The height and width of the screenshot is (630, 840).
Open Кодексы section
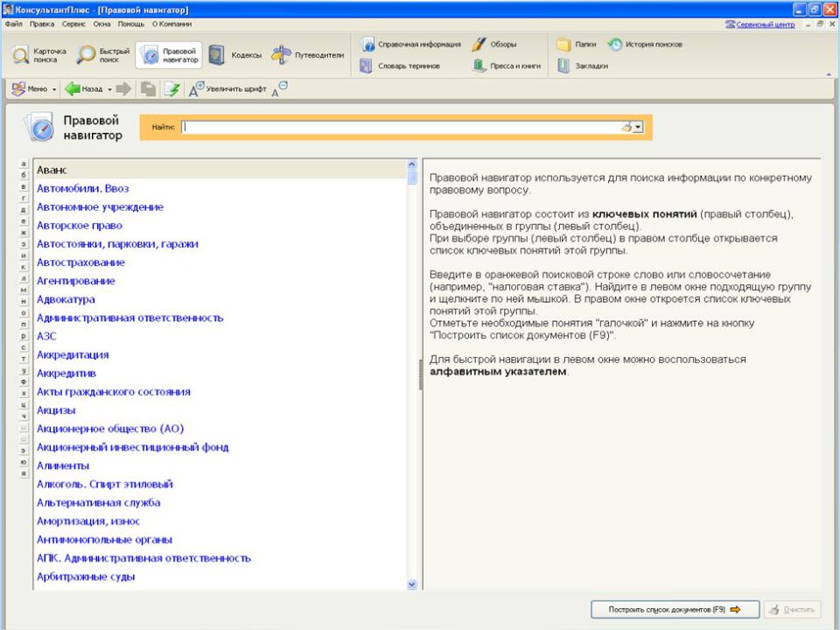[234, 55]
